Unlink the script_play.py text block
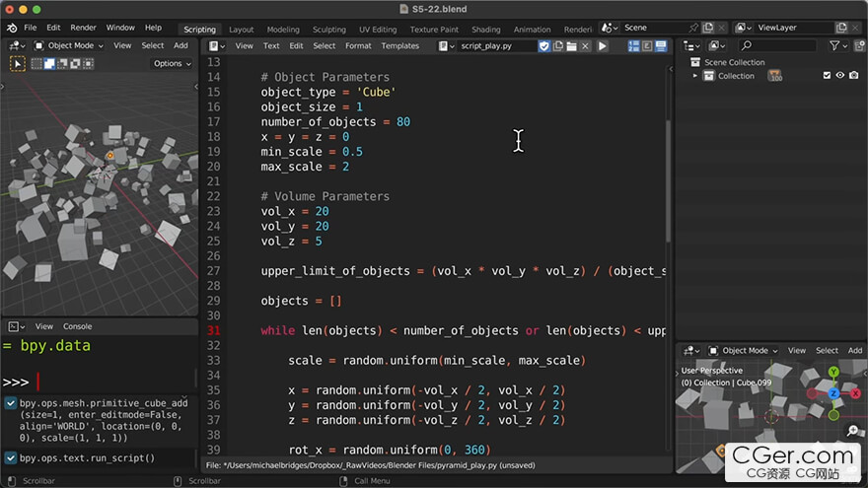Screen dimensions: 868x488 (x=585, y=46)
